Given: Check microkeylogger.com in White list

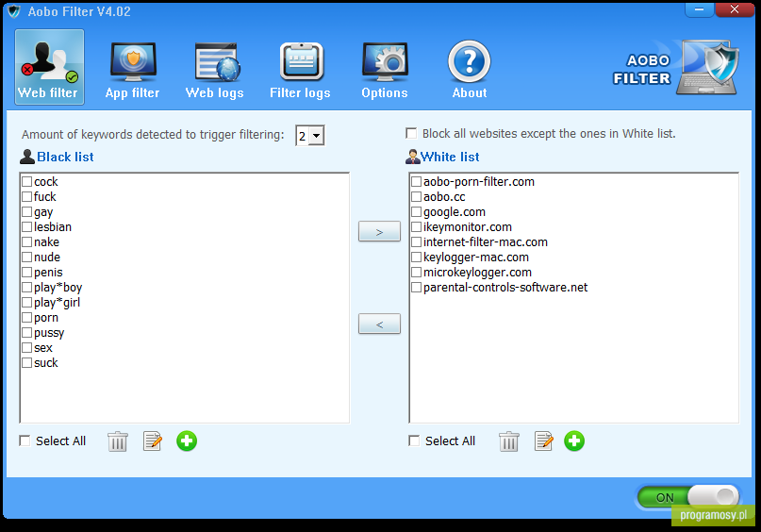Looking at the screenshot, I should click(417, 272).
